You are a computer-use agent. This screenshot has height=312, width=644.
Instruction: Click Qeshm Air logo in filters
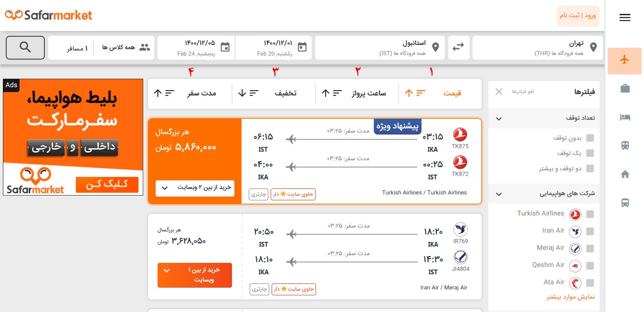coord(575,266)
